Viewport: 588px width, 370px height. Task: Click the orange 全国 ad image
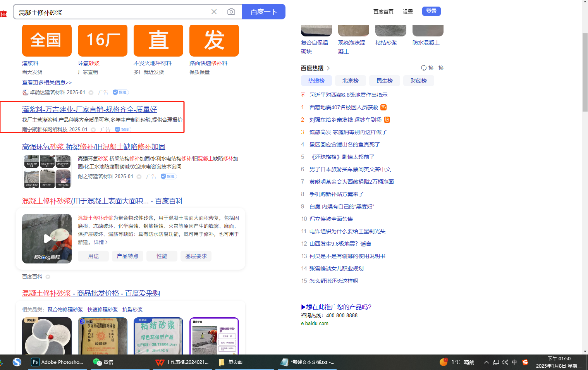pos(47,41)
